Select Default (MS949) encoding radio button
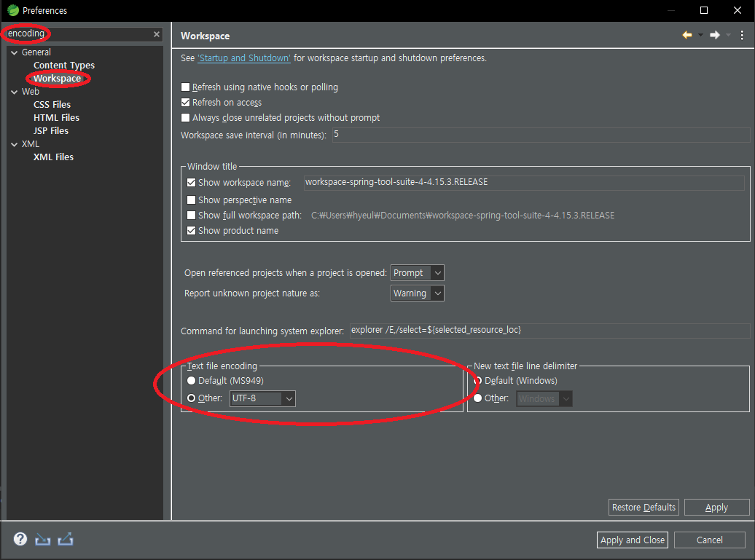 (191, 381)
